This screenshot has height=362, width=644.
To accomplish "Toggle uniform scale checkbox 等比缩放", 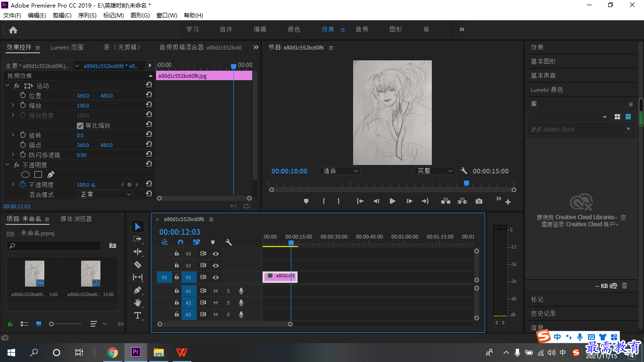I will (x=80, y=126).
